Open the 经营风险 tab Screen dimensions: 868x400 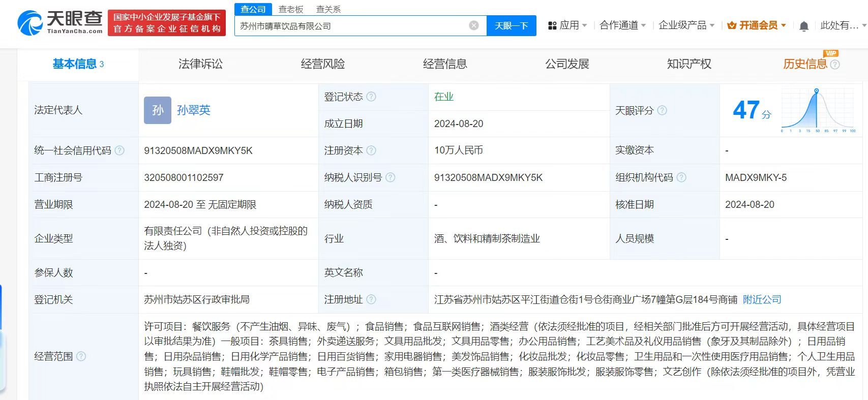pyautogui.click(x=323, y=64)
